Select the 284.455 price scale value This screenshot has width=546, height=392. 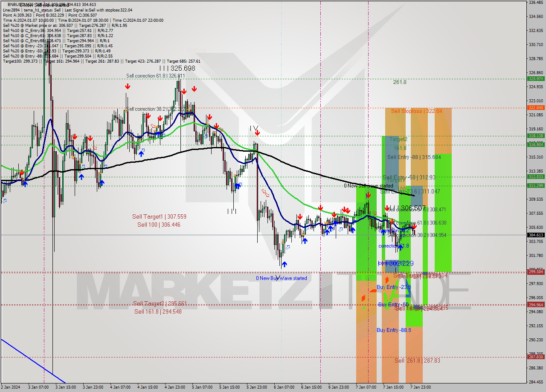(x=535, y=382)
